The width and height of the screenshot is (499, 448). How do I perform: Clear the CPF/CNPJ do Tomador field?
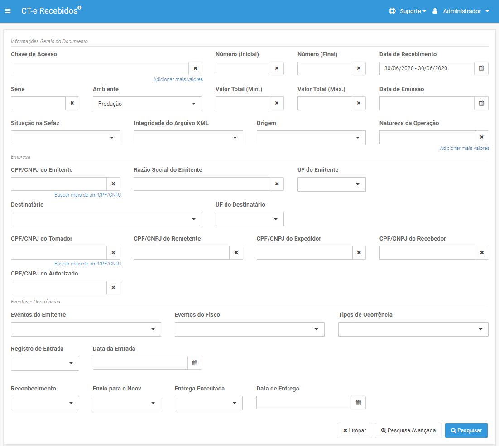pos(113,253)
